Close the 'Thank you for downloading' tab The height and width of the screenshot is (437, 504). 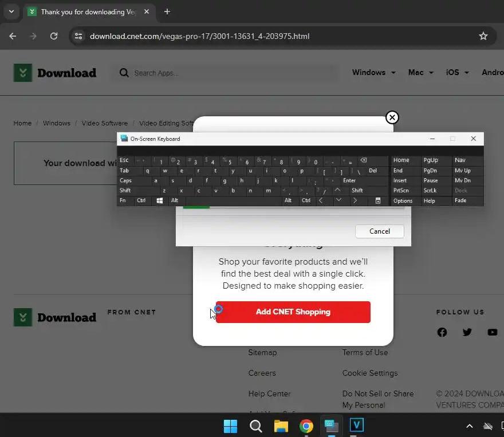tap(147, 12)
